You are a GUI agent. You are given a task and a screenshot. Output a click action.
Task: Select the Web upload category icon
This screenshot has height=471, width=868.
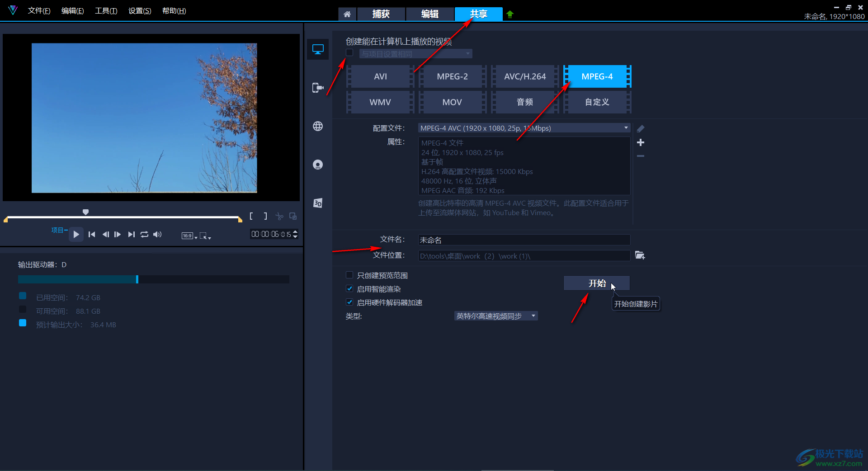point(318,126)
